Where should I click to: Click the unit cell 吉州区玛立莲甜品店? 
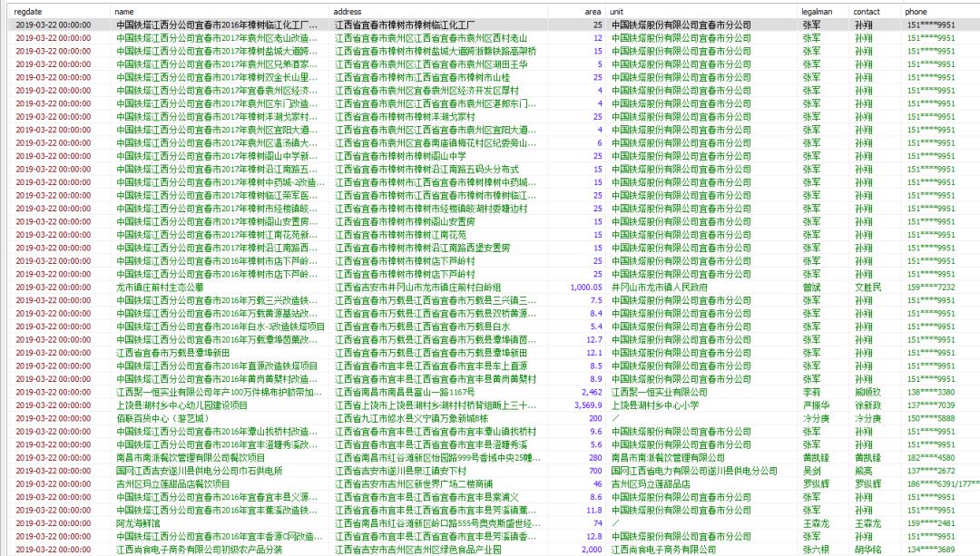[651, 484]
